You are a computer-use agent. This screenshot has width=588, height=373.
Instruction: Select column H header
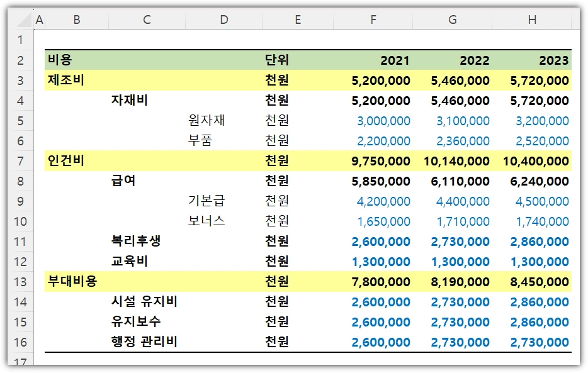(532, 19)
